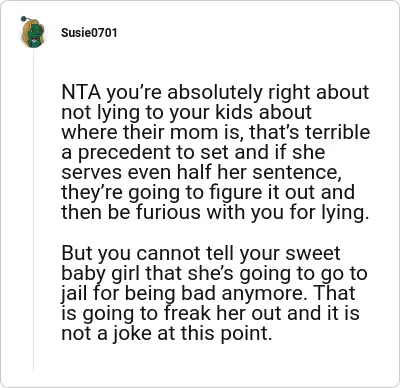Click the word sentence in the first paragraph
The image size is (400, 388).
pyautogui.click(x=297, y=172)
